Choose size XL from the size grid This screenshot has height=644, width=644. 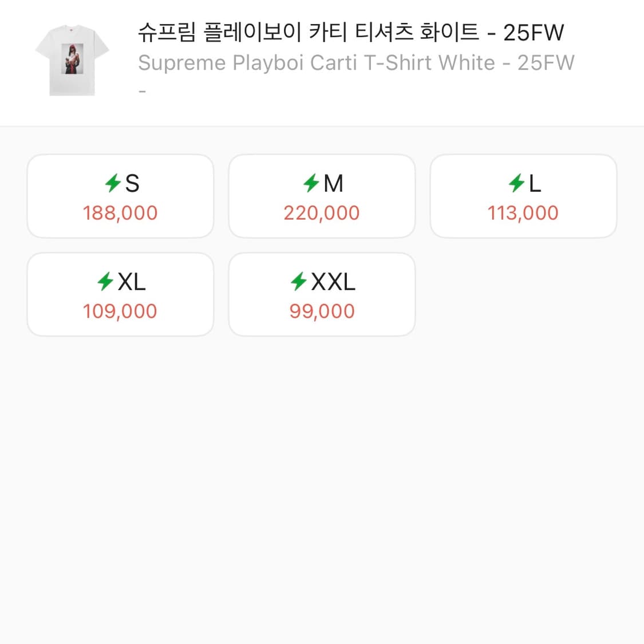[x=120, y=294]
